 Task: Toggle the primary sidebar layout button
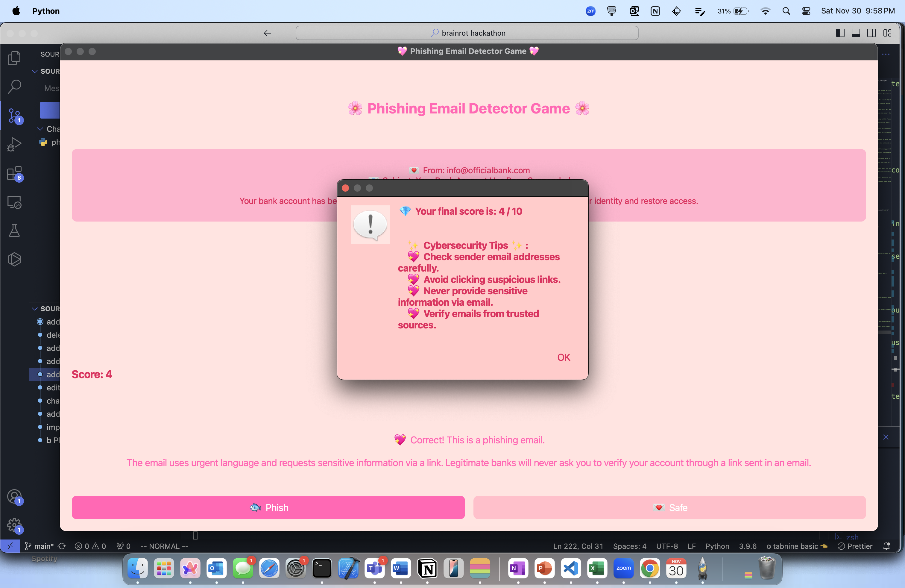(x=840, y=33)
